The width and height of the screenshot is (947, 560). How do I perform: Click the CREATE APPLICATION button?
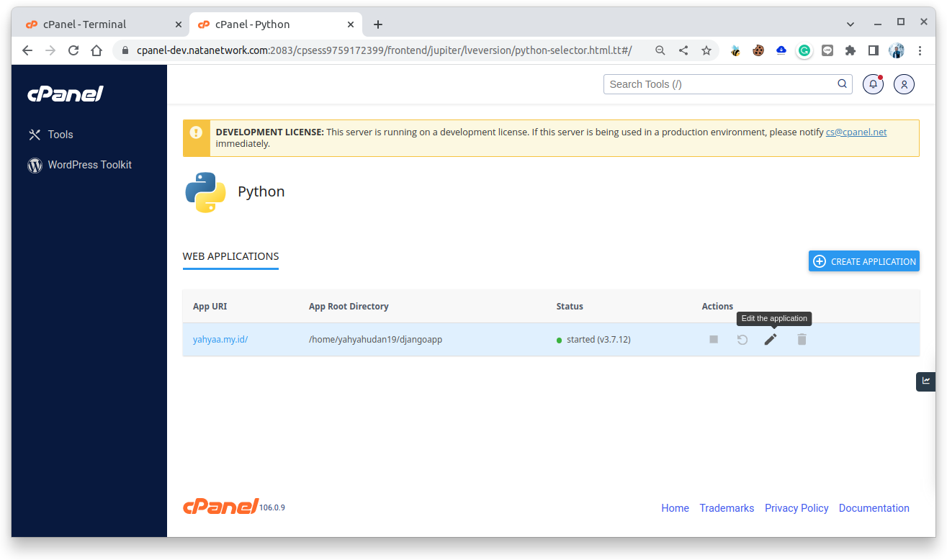point(864,261)
